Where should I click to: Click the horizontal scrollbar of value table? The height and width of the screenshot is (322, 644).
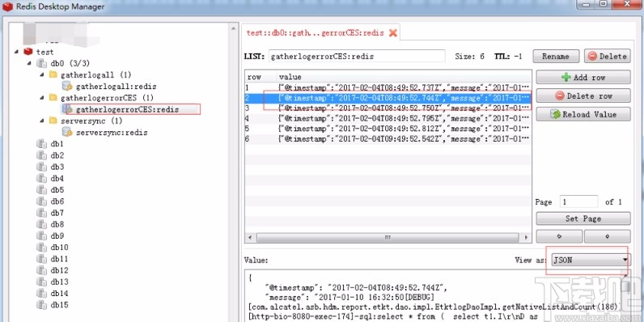click(x=388, y=237)
